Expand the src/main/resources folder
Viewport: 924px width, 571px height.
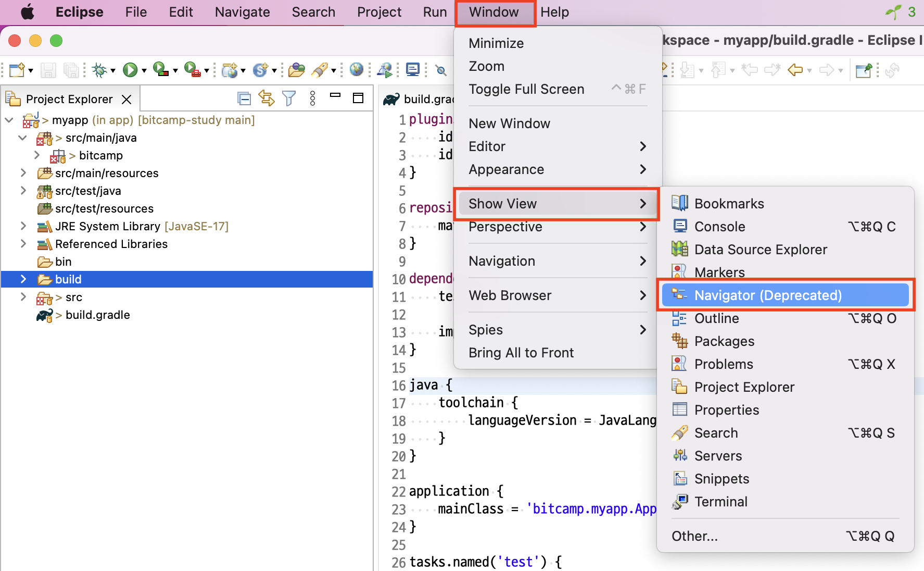23,173
